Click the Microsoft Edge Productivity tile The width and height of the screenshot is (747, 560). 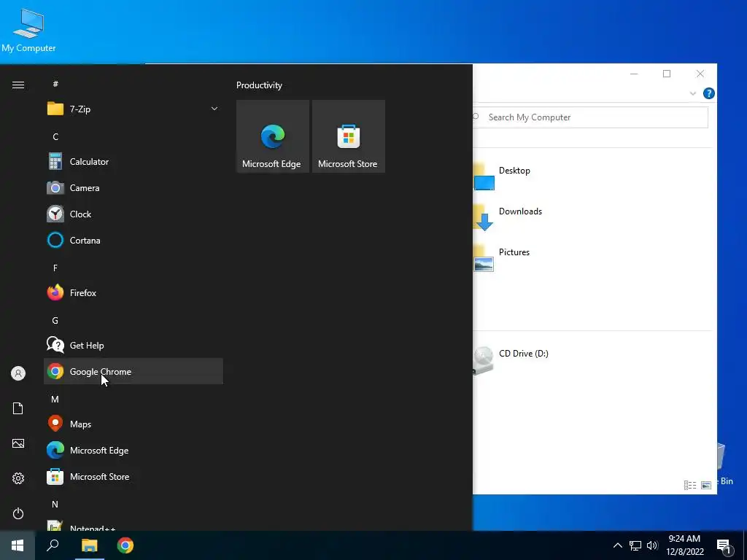[x=273, y=136]
